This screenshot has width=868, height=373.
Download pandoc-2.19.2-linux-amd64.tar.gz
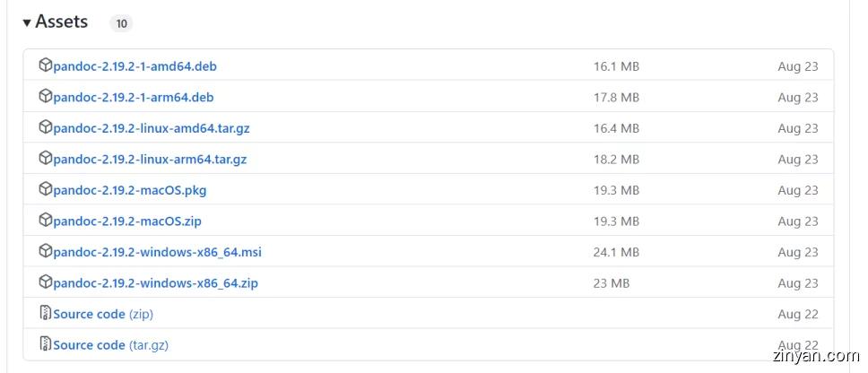(x=151, y=128)
